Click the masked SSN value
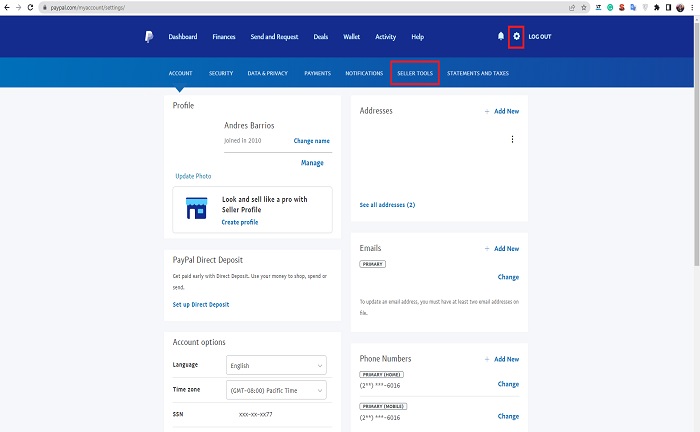 pyautogui.click(x=255, y=415)
